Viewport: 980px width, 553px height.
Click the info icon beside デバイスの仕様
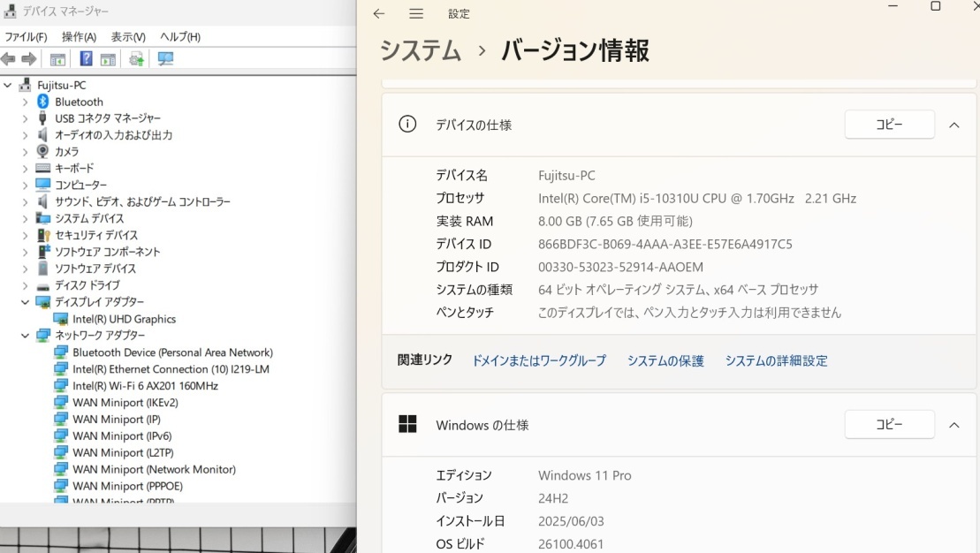(407, 125)
